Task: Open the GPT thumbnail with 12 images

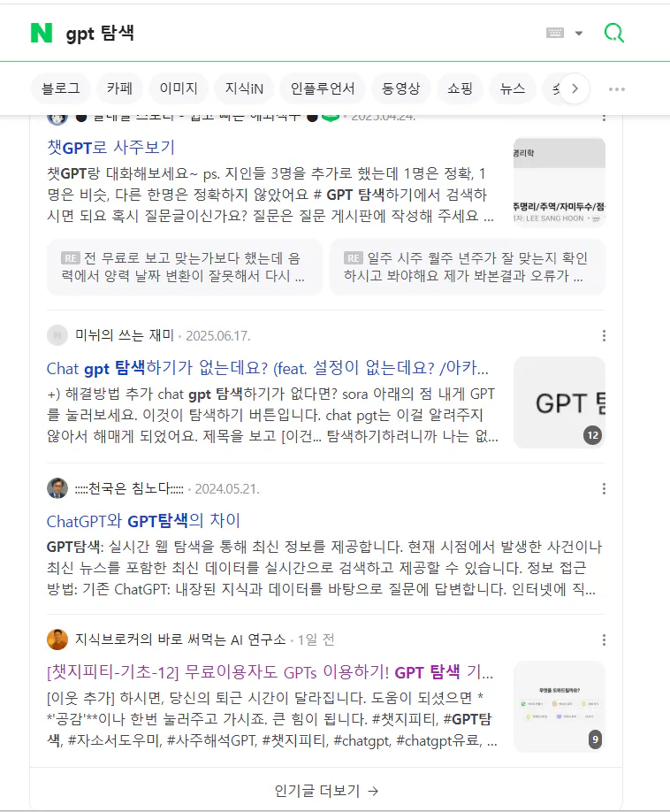Action: (560, 402)
